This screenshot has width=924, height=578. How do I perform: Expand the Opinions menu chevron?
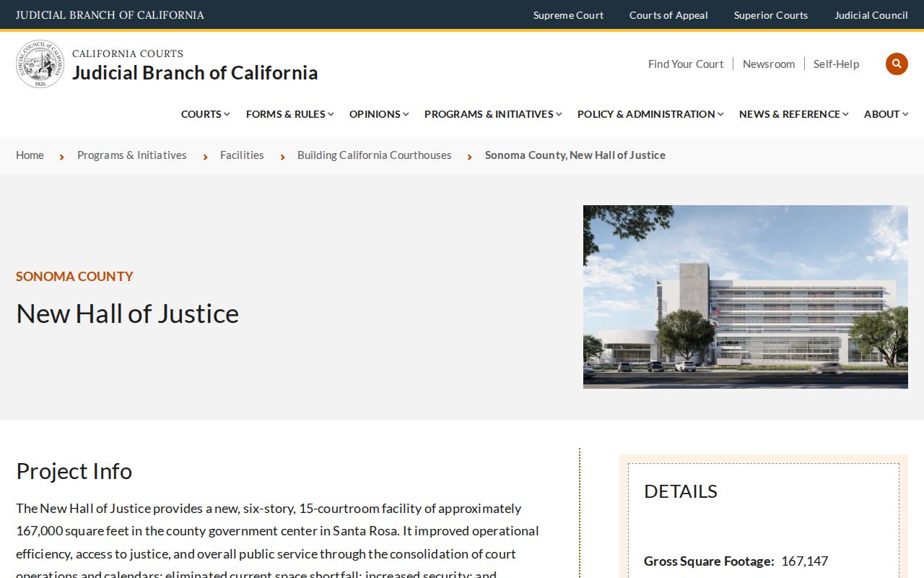[x=406, y=114]
